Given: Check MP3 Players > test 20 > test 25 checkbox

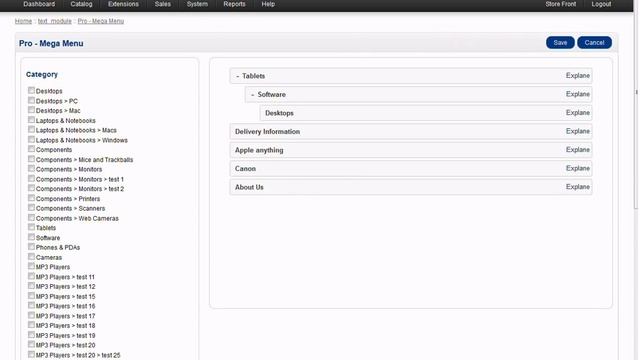Looking at the screenshot, I should pyautogui.click(x=31, y=354).
